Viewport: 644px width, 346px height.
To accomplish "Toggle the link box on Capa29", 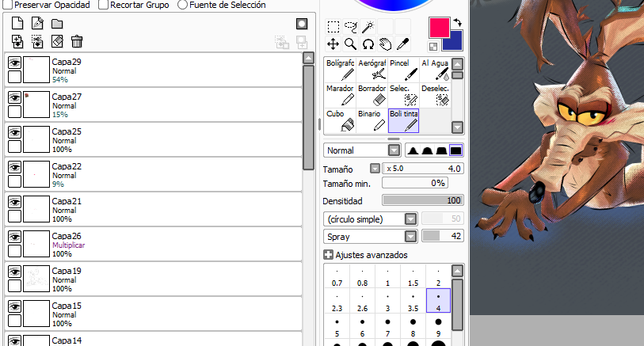I will [x=15, y=76].
